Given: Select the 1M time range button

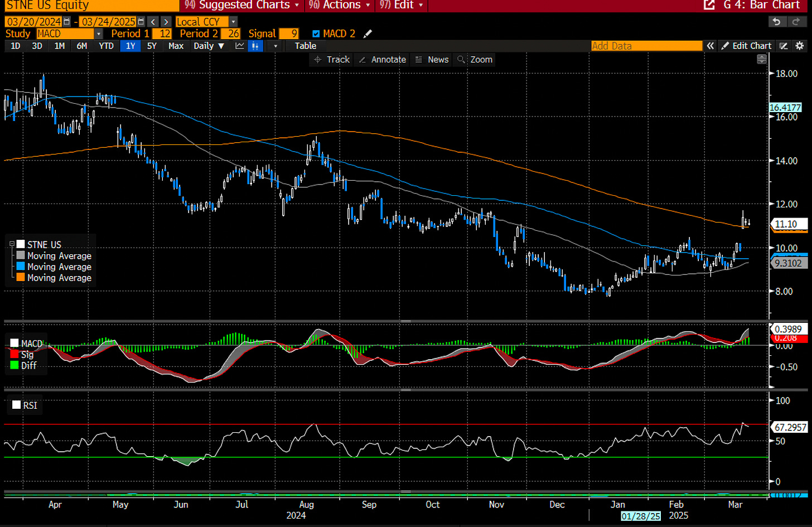Looking at the screenshot, I should 60,46.
